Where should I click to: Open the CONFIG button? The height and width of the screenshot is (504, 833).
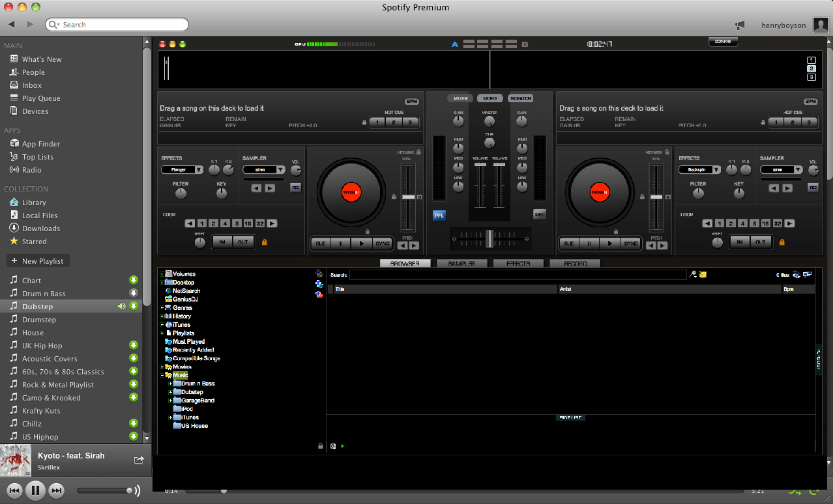(x=723, y=42)
